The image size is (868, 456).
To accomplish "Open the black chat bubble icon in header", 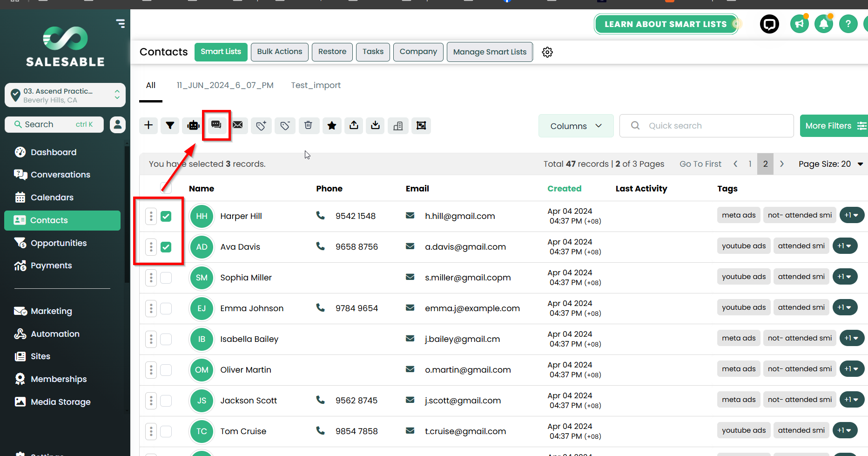I will 769,24.
